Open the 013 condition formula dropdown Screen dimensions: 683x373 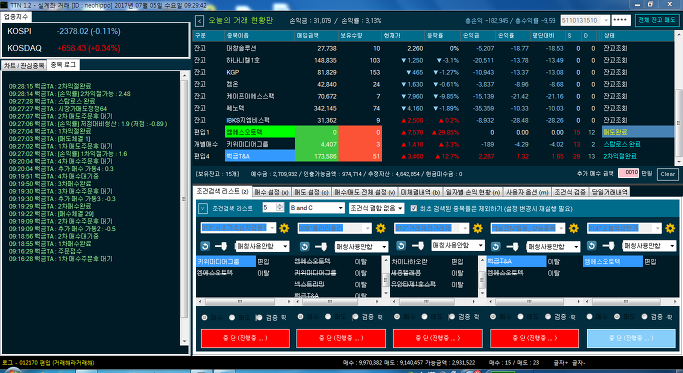(238, 227)
